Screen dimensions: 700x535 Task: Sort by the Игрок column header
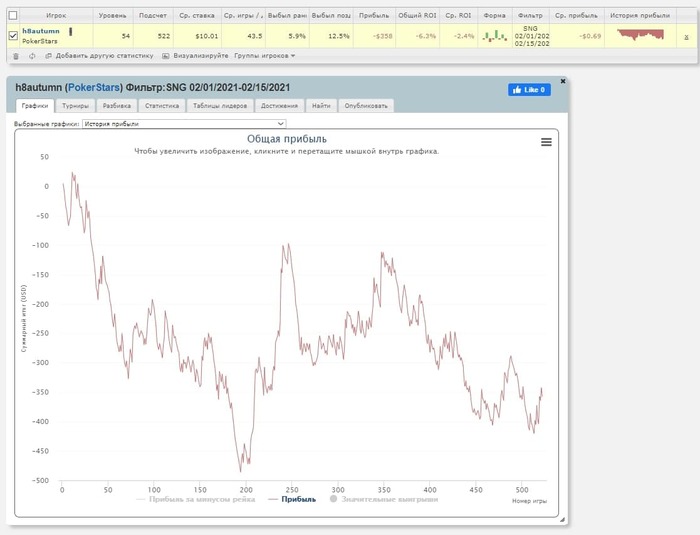56,16
